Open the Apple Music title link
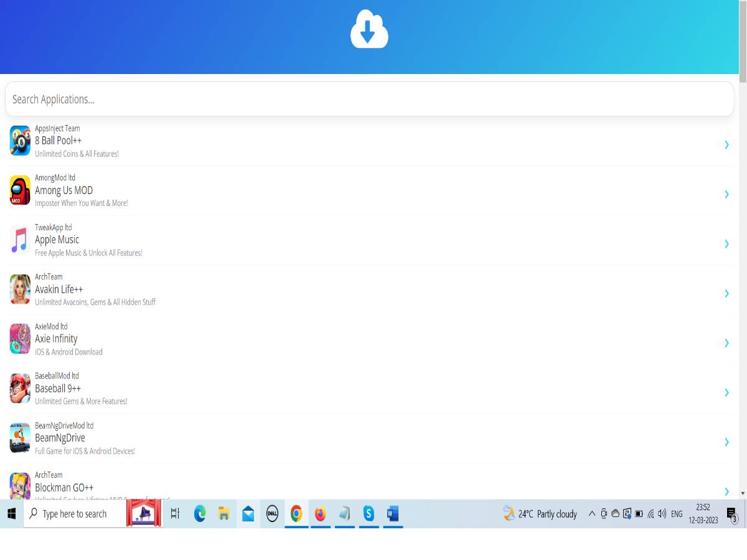 (57, 240)
